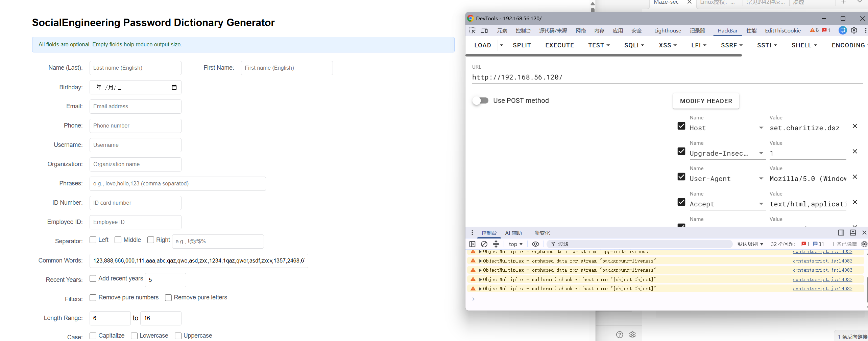Open the SQLI dropdown menu

coord(634,45)
